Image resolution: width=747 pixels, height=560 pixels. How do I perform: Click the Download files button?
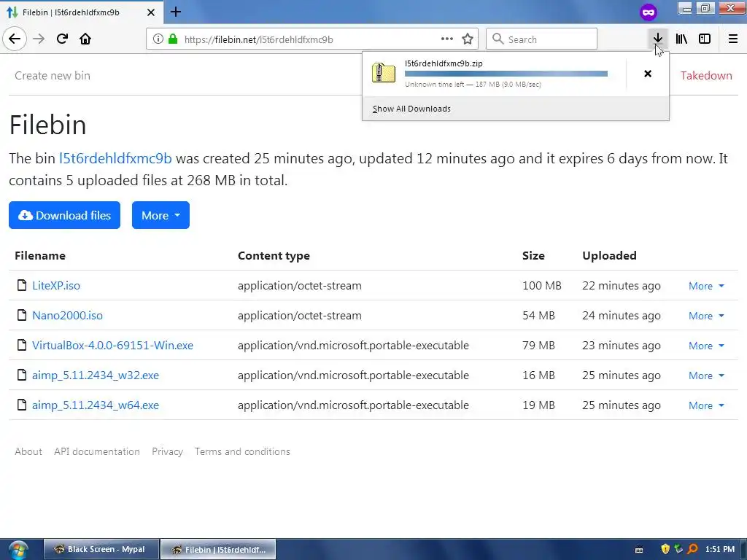click(64, 215)
